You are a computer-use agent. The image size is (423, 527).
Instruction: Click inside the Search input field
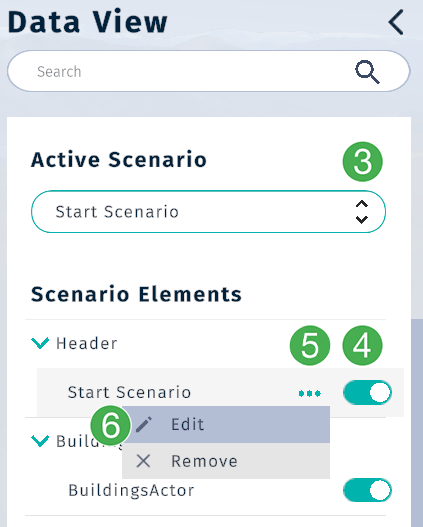click(x=208, y=71)
